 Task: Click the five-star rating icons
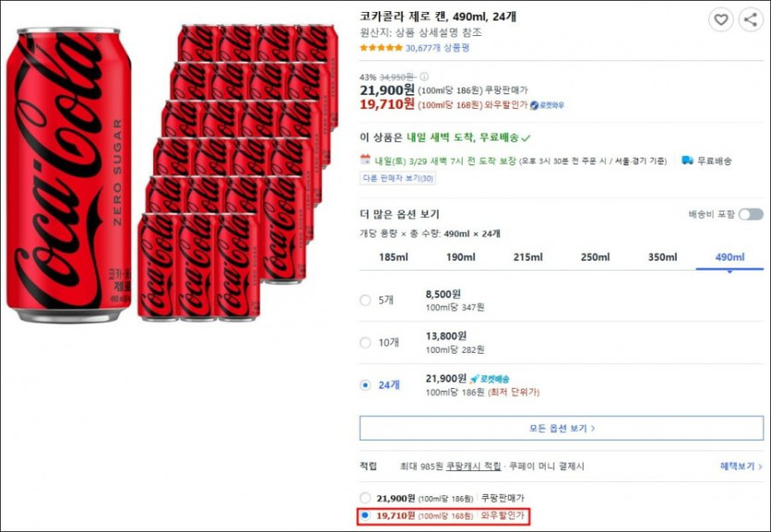tap(380, 48)
